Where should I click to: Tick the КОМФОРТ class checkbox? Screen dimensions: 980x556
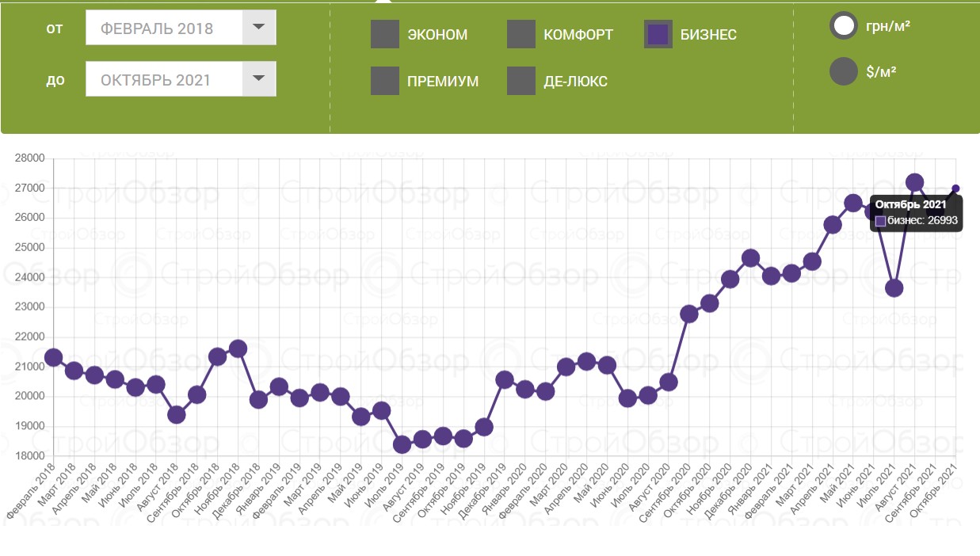(521, 35)
